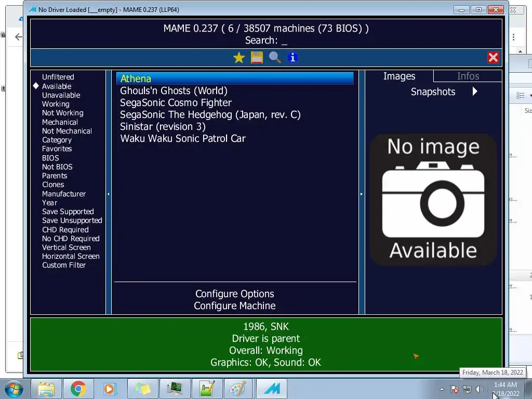This screenshot has height=399, width=532.
Task: Choose the Category filter
Action: pyautogui.click(x=57, y=140)
